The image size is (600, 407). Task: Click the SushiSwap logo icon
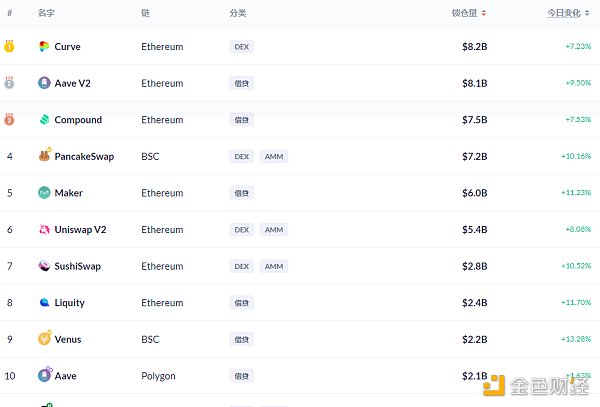tap(44, 266)
